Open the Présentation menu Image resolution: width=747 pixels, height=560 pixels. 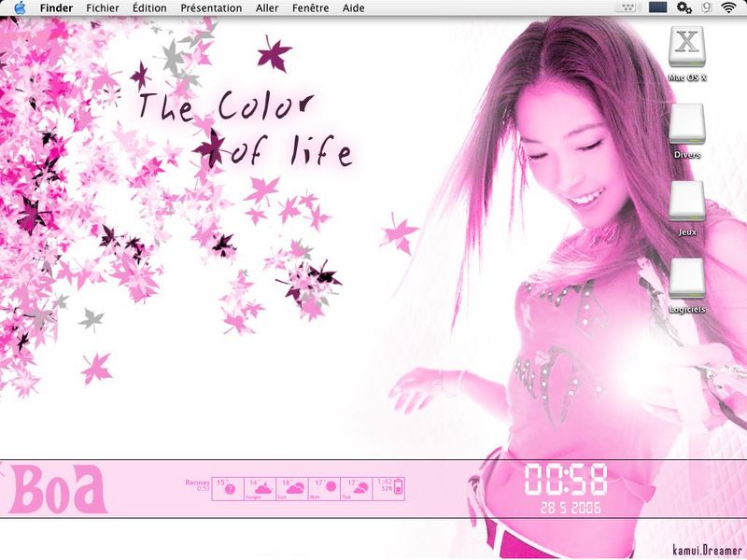click(x=211, y=8)
